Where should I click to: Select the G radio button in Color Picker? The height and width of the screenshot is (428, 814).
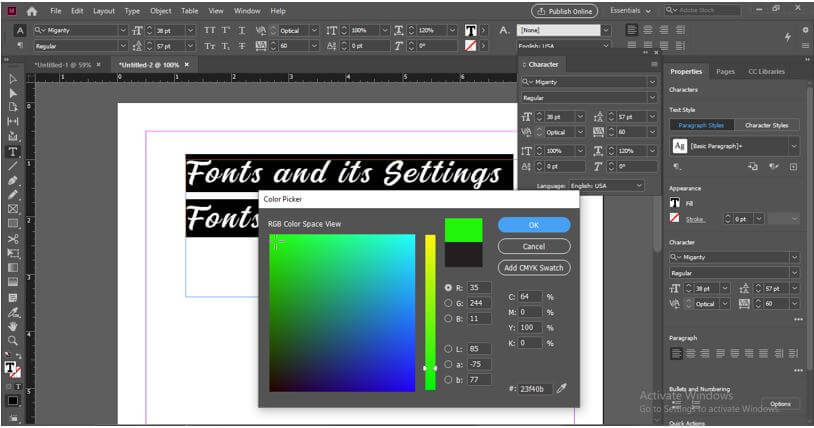tap(447, 303)
